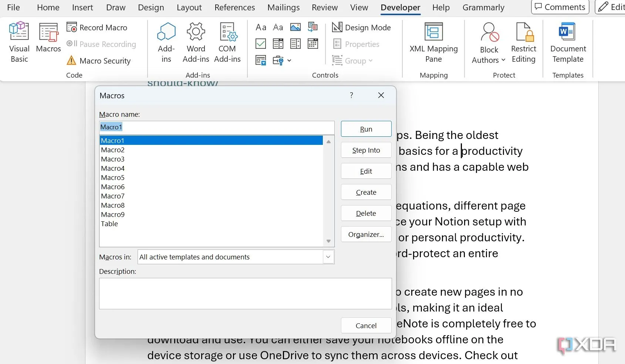
Task: Open the Legacy Tools dropdown arrow
Action: 289,61
